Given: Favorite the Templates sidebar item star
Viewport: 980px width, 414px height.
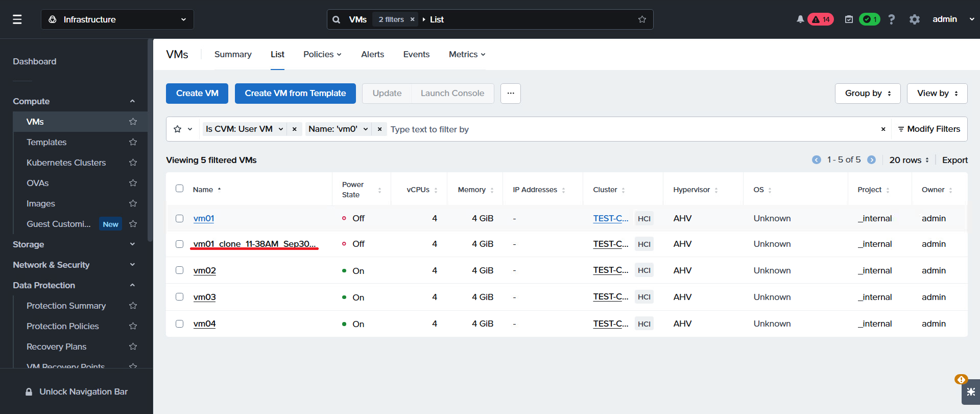Looking at the screenshot, I should [133, 142].
